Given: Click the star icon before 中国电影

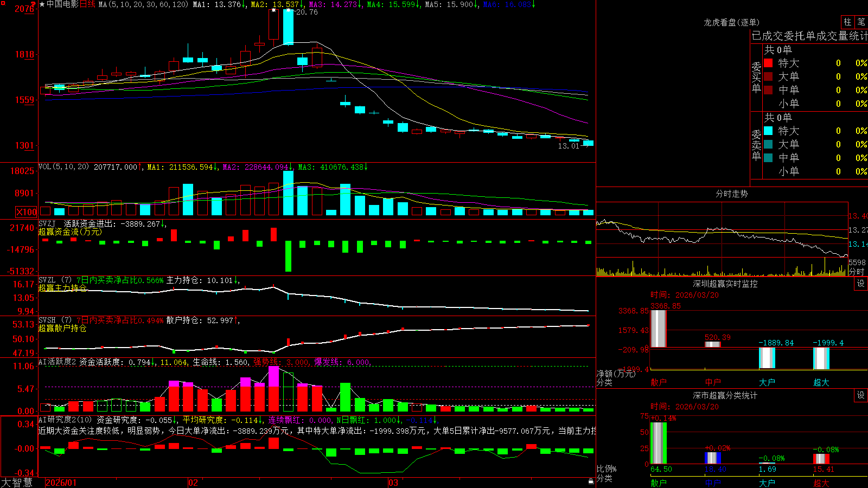Looking at the screenshot, I should [x=42, y=4].
